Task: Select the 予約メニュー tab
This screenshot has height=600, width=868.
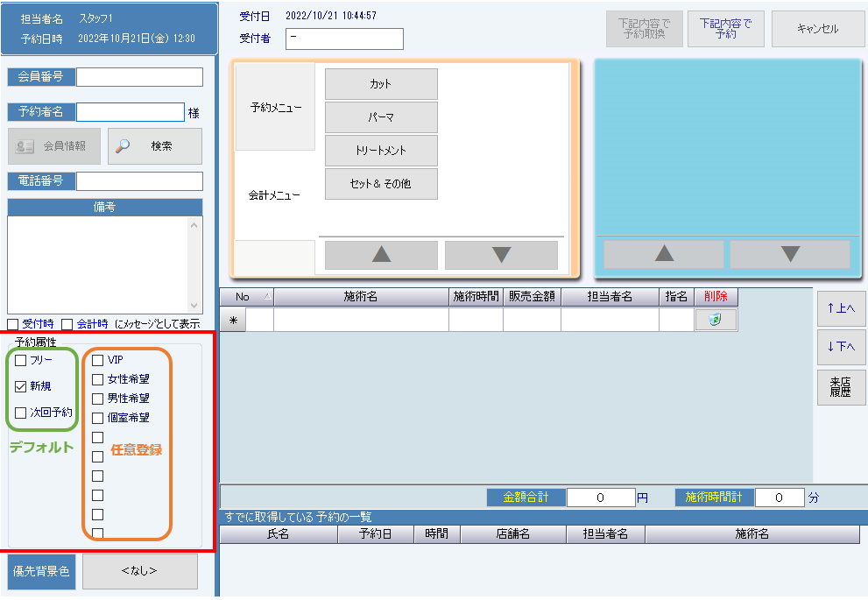Action: [x=275, y=108]
